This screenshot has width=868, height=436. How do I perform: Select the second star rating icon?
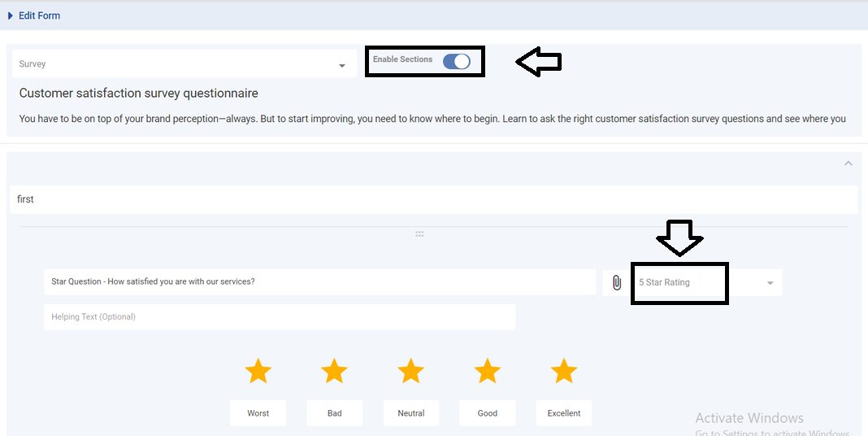pos(335,372)
